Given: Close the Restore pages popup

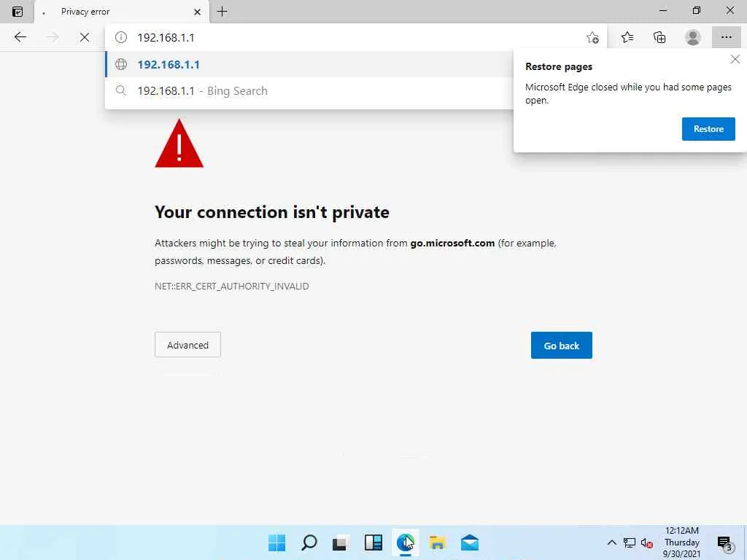Looking at the screenshot, I should (x=735, y=59).
